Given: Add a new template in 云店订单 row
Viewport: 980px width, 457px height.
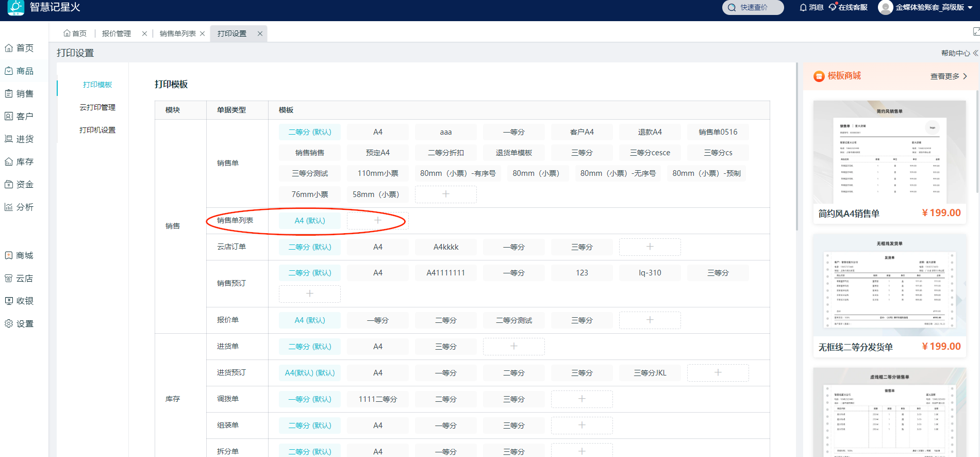Looking at the screenshot, I should coord(650,247).
